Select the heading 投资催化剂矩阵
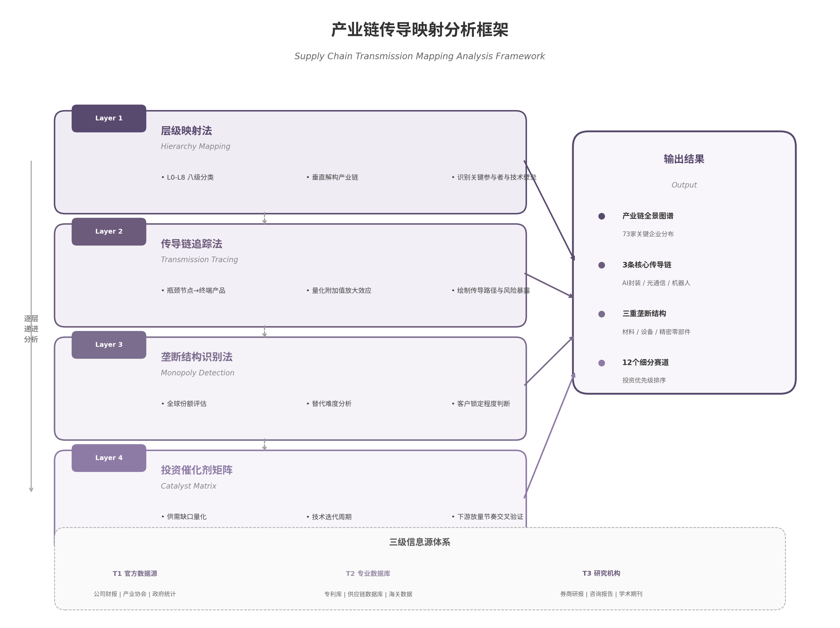The height and width of the screenshot is (628, 840). (x=196, y=470)
